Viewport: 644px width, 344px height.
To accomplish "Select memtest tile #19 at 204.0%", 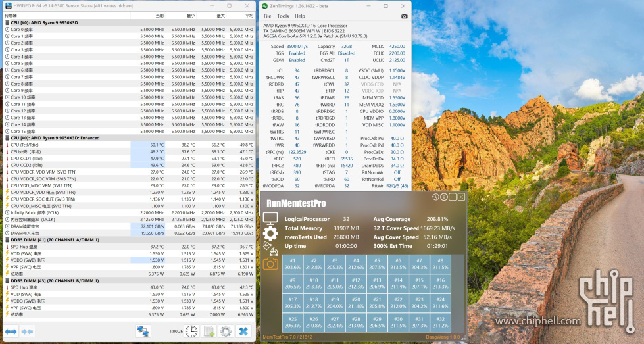I will click(335, 303).
